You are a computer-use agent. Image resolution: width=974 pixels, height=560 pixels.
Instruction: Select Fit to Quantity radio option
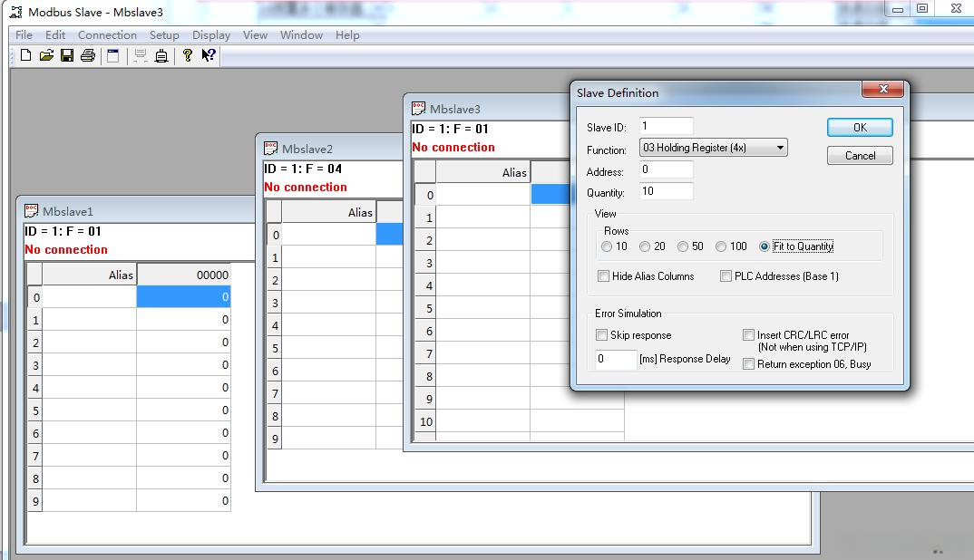[x=765, y=246]
